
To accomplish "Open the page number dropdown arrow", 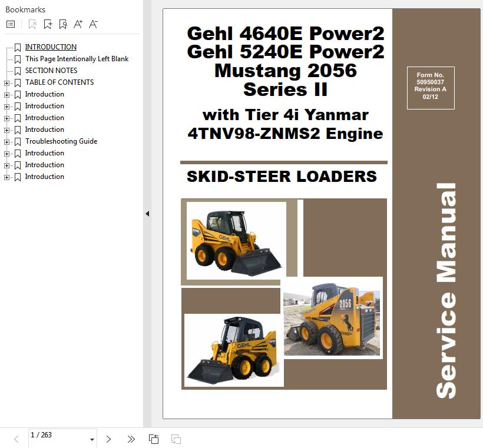I will 92,439.
